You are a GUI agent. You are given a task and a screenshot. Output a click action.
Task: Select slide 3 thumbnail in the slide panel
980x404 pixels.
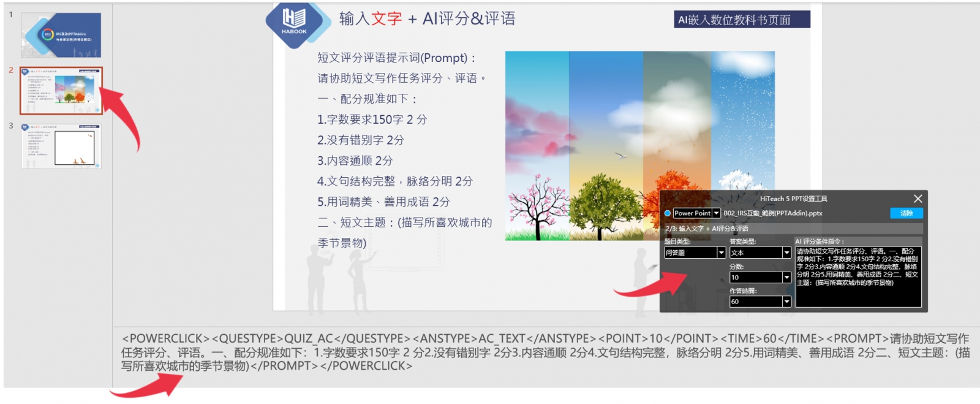click(x=61, y=147)
